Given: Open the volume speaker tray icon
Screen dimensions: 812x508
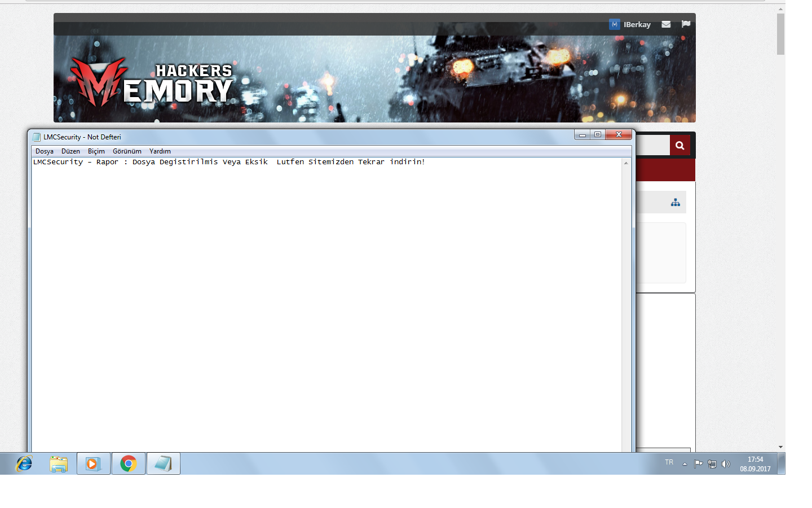Looking at the screenshot, I should coord(726,464).
